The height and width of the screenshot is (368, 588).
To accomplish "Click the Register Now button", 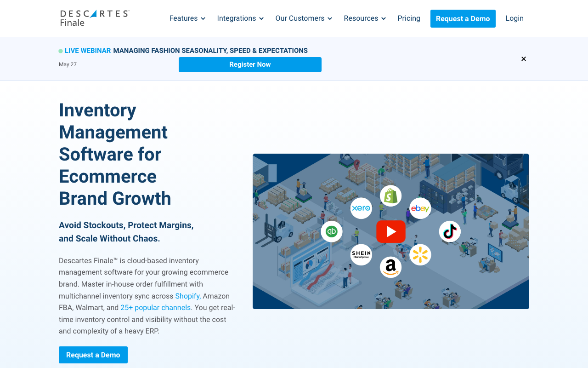I will click(250, 64).
